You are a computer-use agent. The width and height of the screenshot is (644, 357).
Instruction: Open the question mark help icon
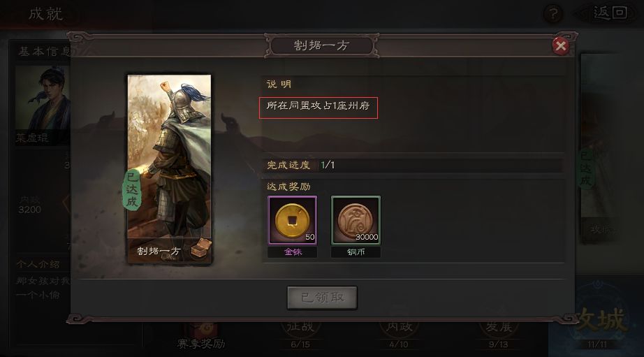click(553, 15)
